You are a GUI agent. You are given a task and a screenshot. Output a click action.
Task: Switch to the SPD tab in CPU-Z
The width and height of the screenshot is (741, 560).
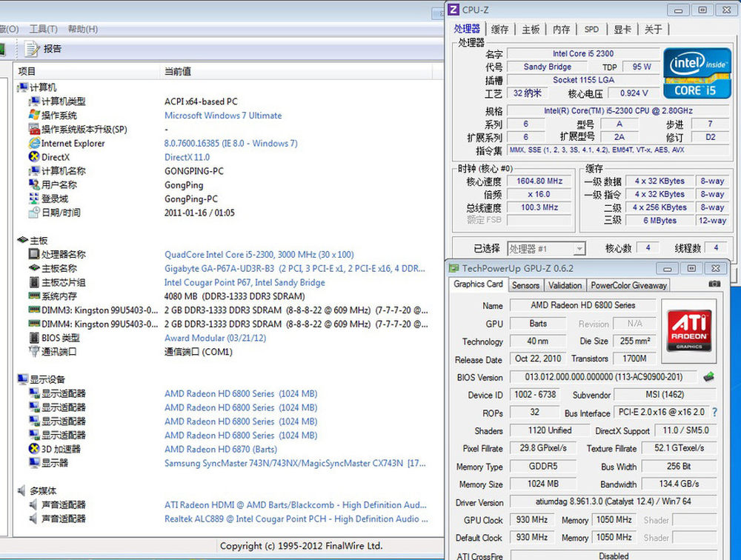point(591,30)
